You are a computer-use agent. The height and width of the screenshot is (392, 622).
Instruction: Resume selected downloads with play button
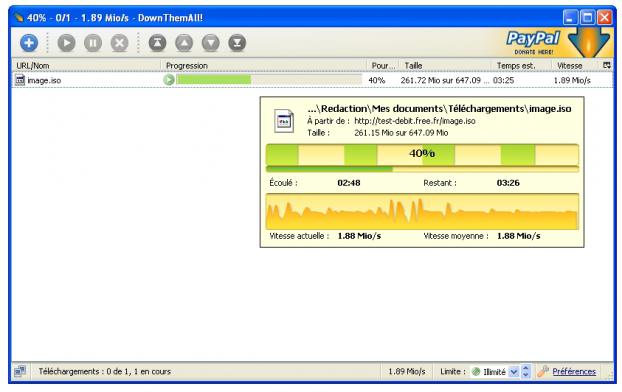(x=66, y=42)
